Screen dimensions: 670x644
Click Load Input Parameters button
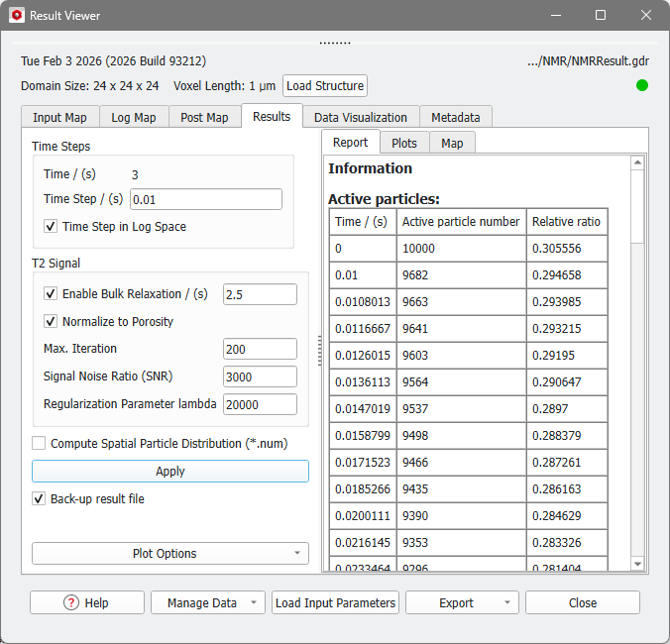335,602
